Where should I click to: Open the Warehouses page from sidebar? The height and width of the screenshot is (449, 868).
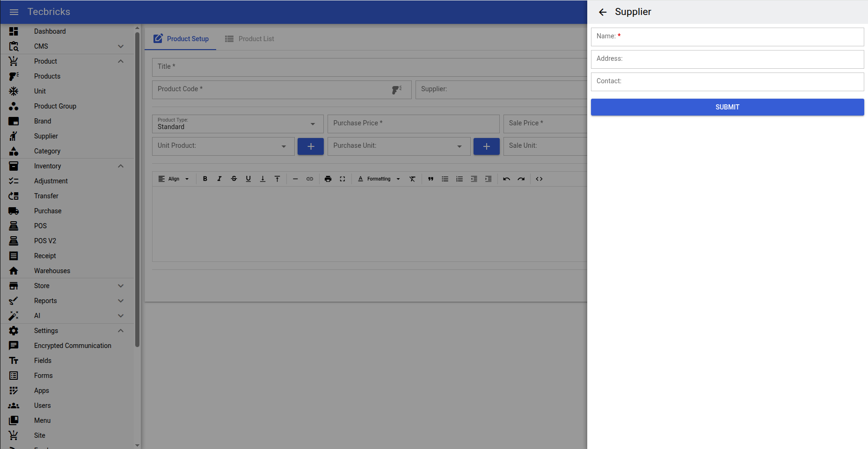[67, 271]
